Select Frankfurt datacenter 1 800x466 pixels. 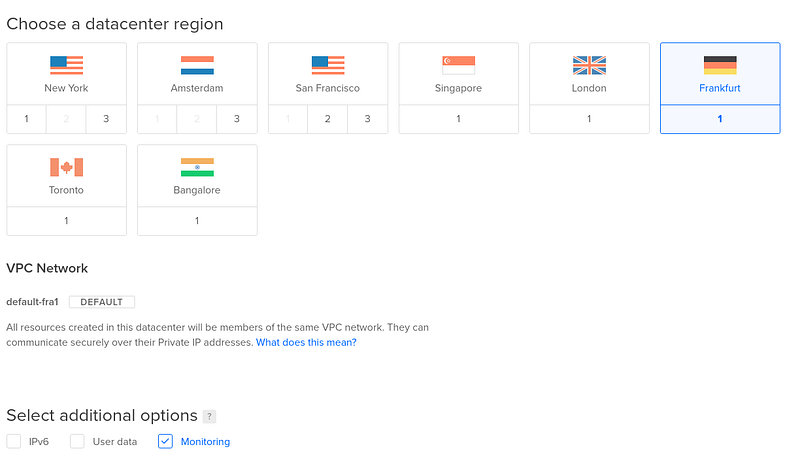pos(720,119)
